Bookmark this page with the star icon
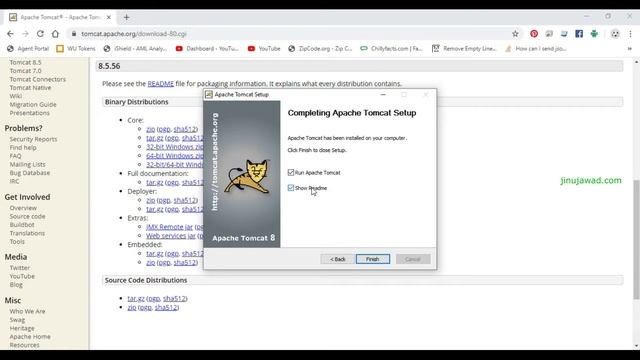The image size is (640, 360). click(515, 34)
